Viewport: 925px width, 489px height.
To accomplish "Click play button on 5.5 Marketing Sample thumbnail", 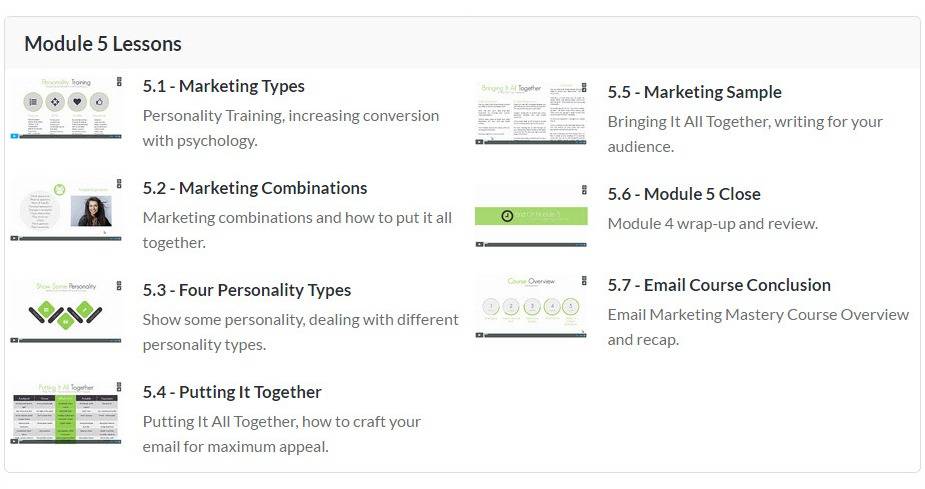I will pos(479,142).
